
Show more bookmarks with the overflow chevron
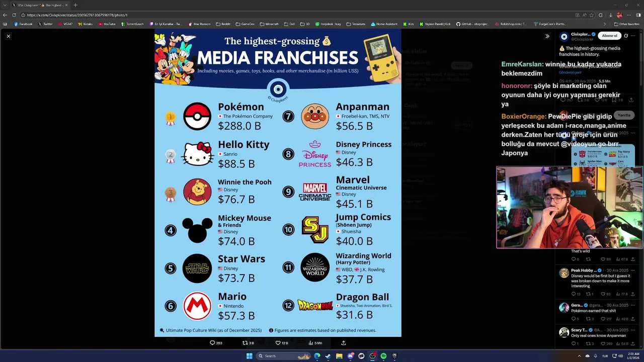[605, 24]
